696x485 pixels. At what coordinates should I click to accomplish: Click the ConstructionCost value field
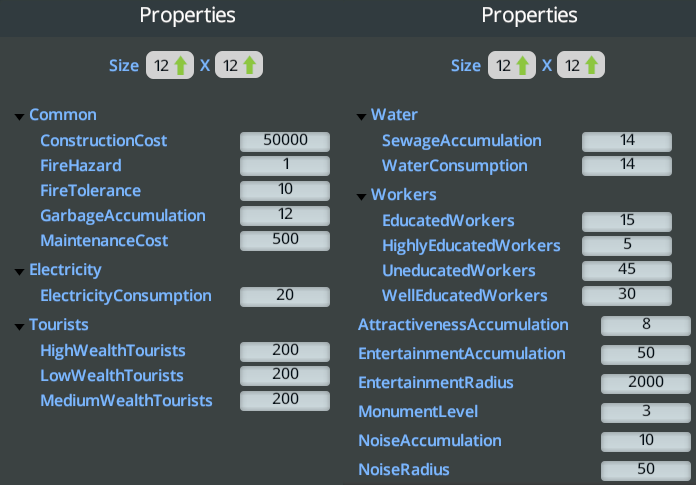pos(285,141)
